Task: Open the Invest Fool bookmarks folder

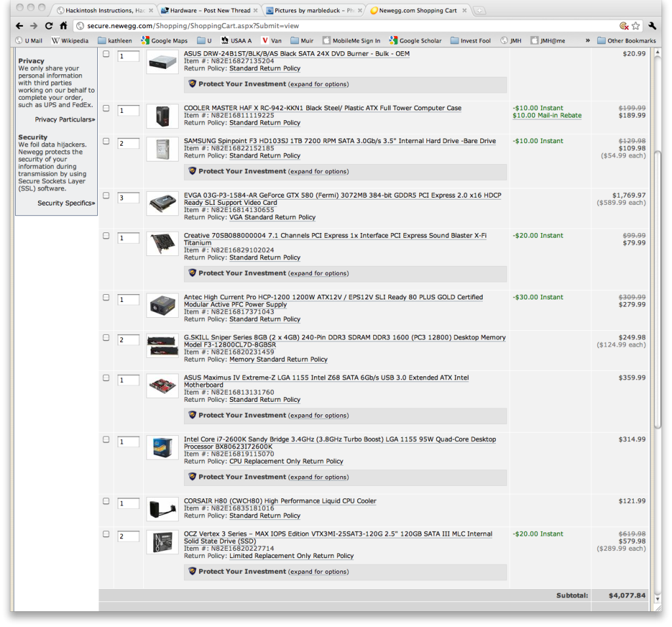Action: 470,41
